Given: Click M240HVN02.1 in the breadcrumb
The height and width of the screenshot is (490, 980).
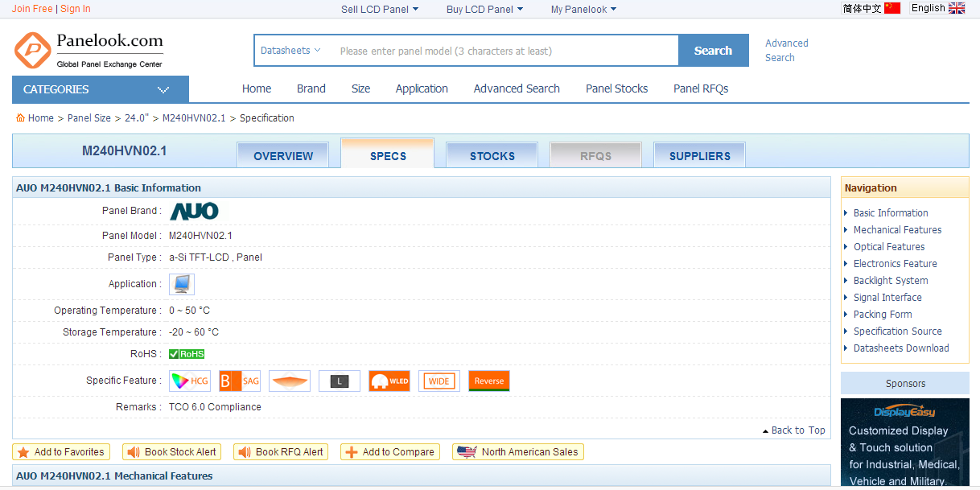Looking at the screenshot, I should [x=194, y=118].
